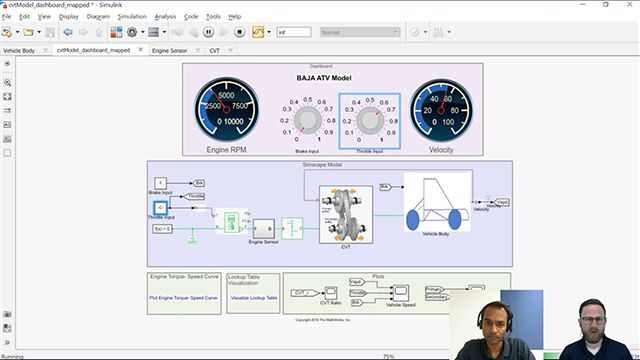Click the Velocity gauge
Image resolution: width=640 pixels, height=360 pixels.
[441, 110]
